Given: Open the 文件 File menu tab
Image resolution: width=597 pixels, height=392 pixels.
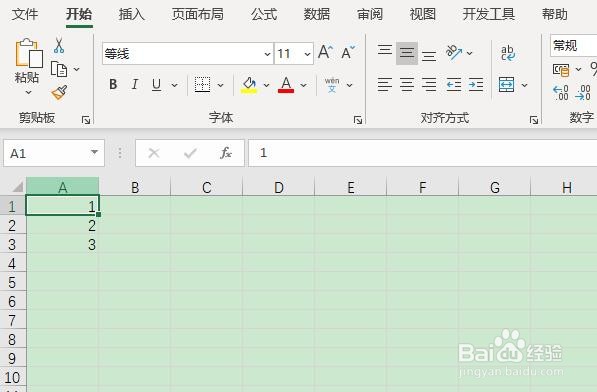Looking at the screenshot, I should pyautogui.click(x=25, y=14).
